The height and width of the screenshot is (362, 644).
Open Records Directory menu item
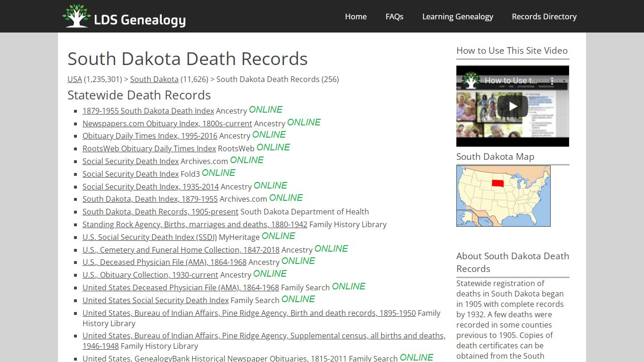point(544,16)
